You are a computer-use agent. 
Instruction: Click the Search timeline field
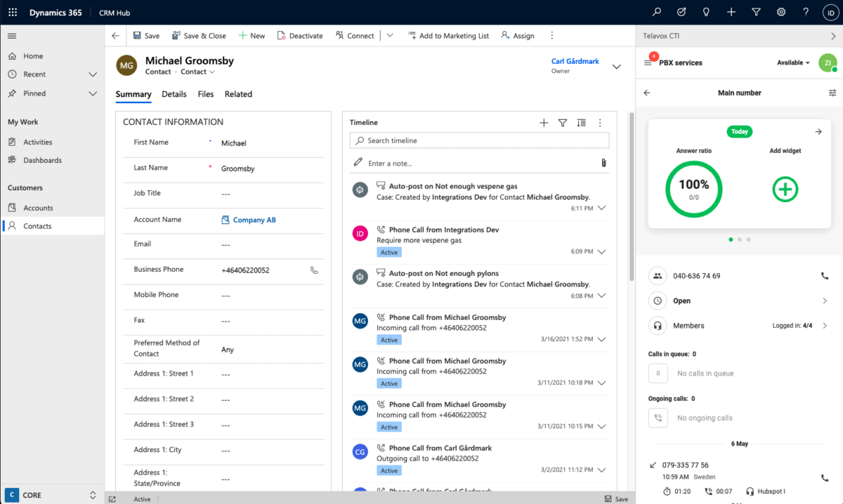click(x=479, y=140)
